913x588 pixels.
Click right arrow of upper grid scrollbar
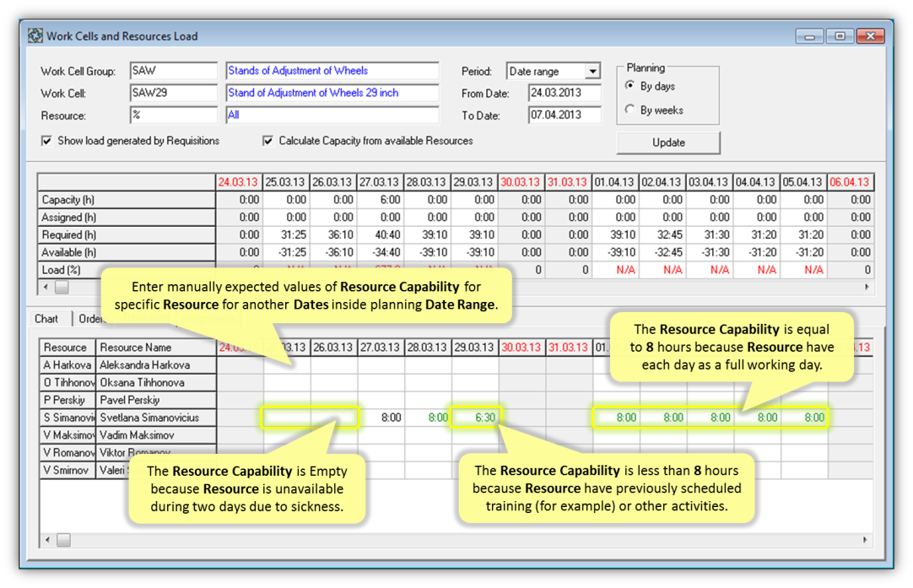point(867,287)
